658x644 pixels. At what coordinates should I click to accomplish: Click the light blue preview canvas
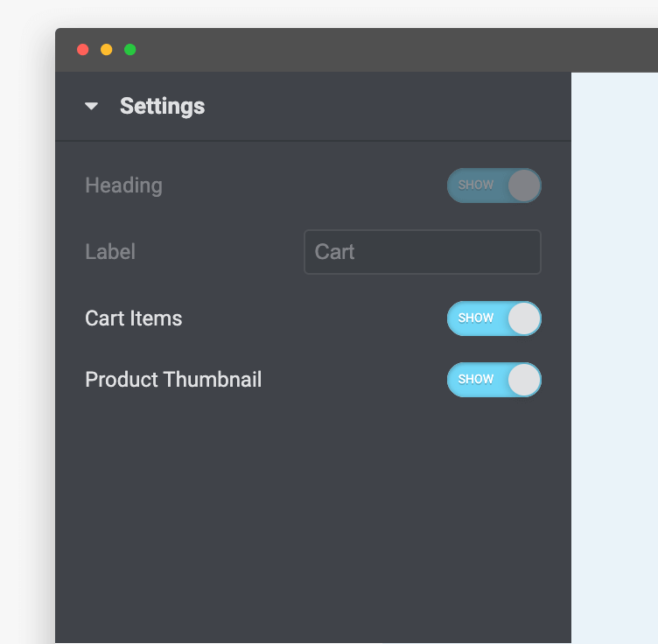[614, 350]
